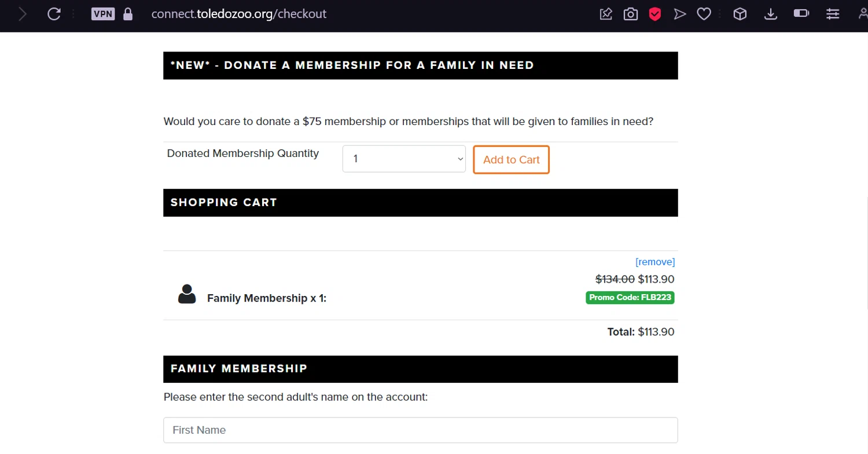The height and width of the screenshot is (454, 868).
Task: Open the downloads panel
Action: coord(770,14)
